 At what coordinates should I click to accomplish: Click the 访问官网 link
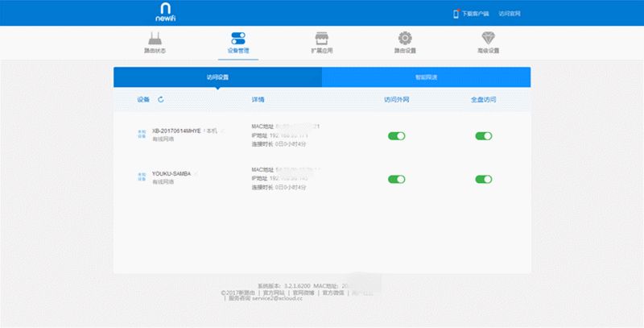(510, 14)
